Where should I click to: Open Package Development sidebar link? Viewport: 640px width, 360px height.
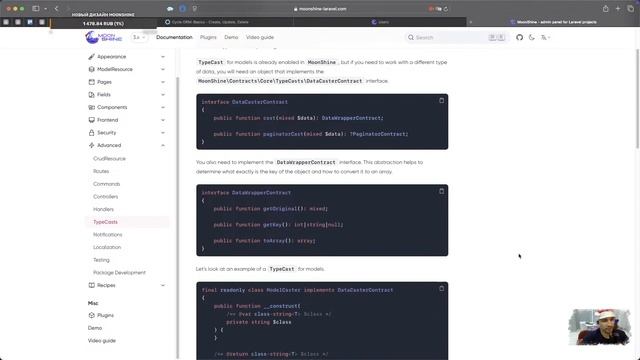119,273
